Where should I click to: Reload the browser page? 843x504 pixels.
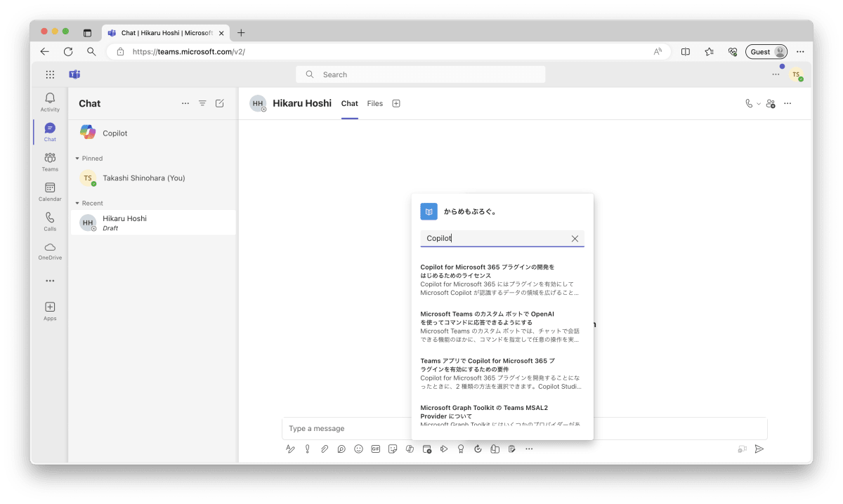click(68, 52)
